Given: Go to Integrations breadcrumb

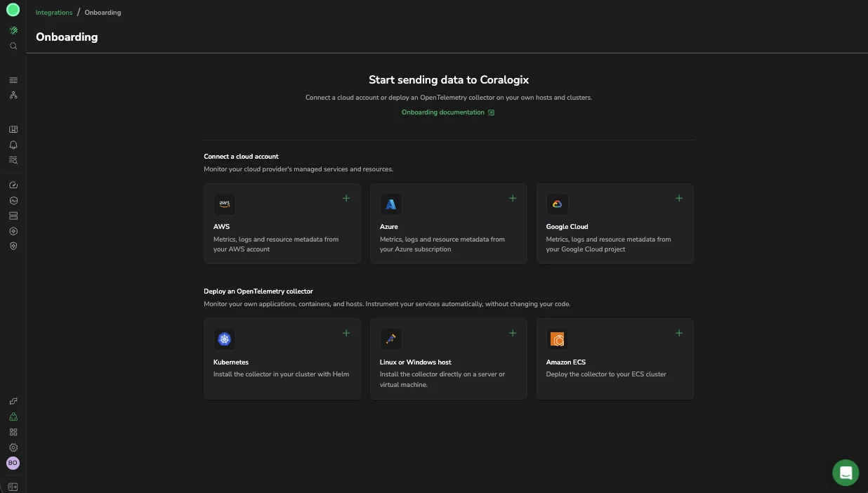Looking at the screenshot, I should [x=54, y=13].
